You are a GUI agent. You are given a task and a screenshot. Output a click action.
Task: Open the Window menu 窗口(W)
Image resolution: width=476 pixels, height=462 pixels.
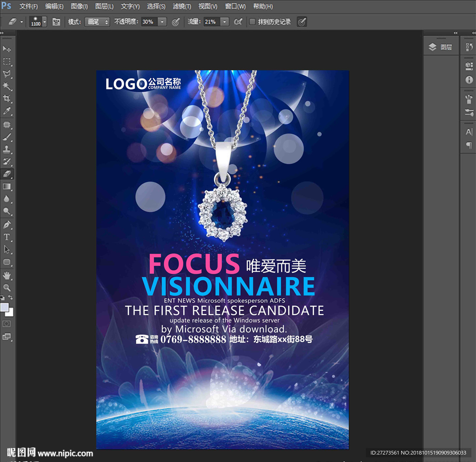point(235,6)
